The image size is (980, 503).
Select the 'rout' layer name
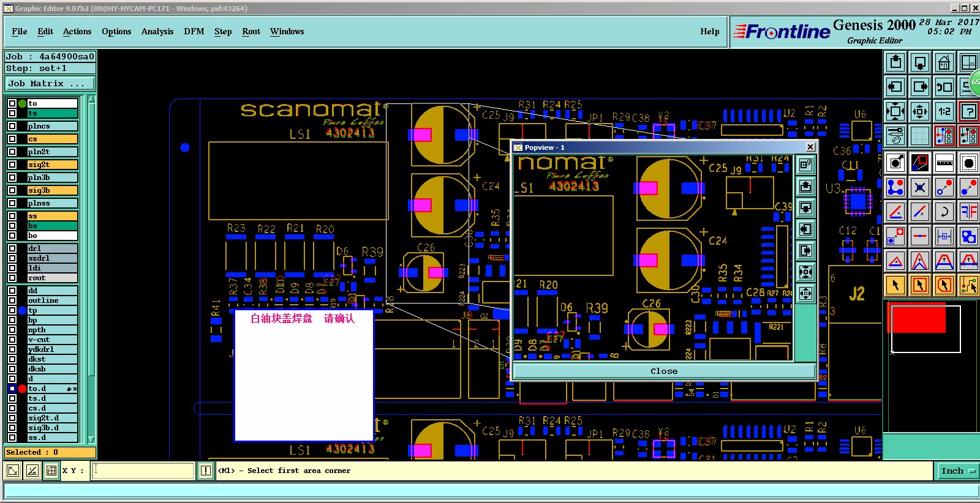pyautogui.click(x=53, y=278)
